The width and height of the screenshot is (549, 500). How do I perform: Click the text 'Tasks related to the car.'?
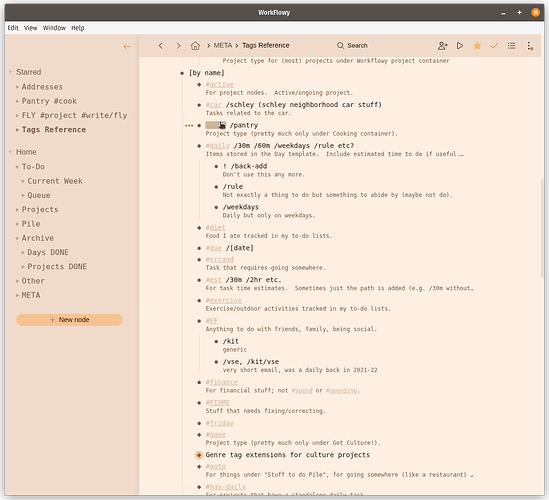(x=248, y=113)
